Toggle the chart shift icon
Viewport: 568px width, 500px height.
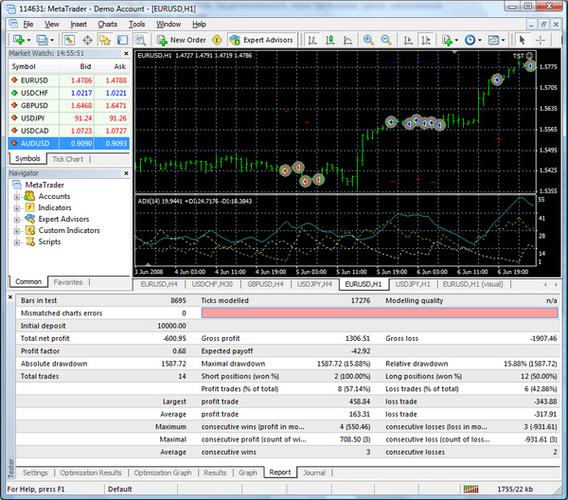426,40
